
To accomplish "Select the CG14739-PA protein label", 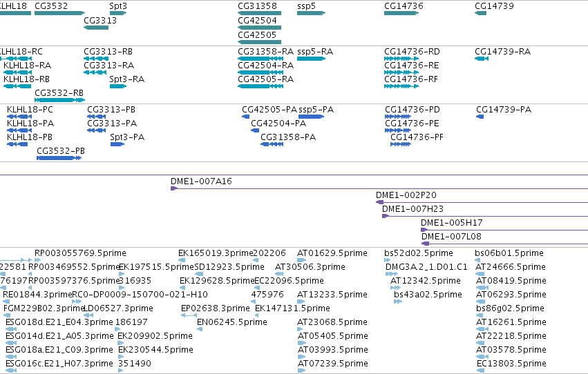I will click(504, 110).
